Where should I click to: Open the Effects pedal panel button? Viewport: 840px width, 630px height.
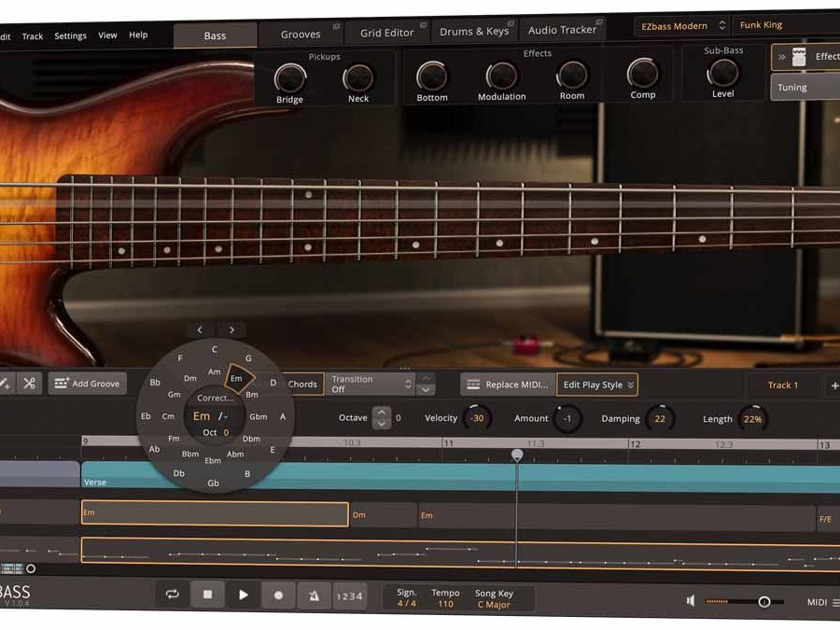click(x=805, y=57)
